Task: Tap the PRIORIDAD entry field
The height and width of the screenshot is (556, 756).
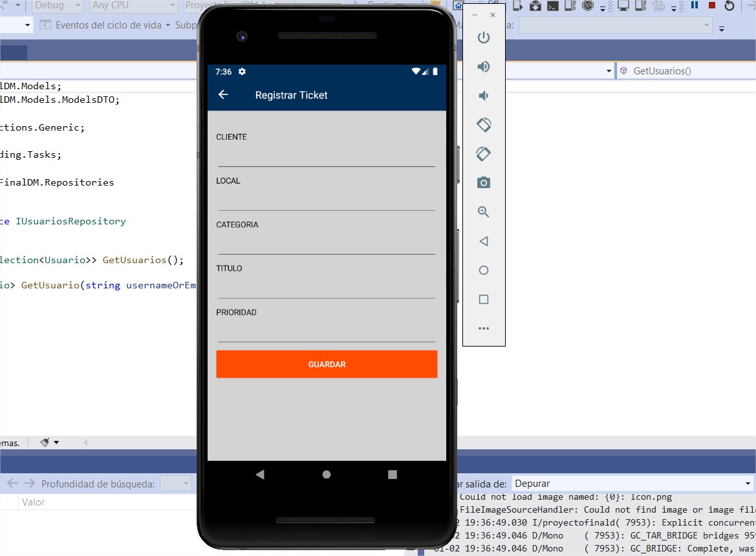Action: pos(327,331)
